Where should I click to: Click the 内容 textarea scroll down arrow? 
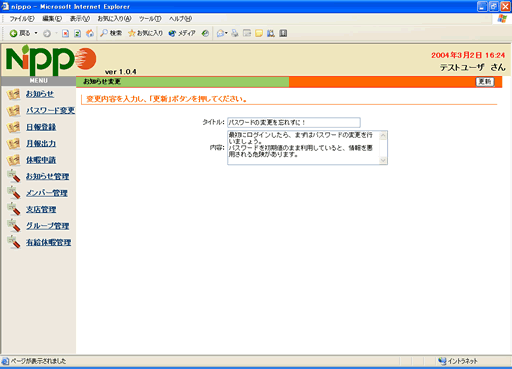(383, 160)
